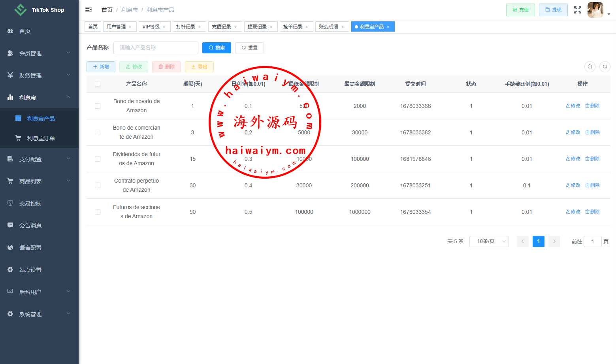
Task: Close the 账变明细 tab
Action: tap(343, 27)
